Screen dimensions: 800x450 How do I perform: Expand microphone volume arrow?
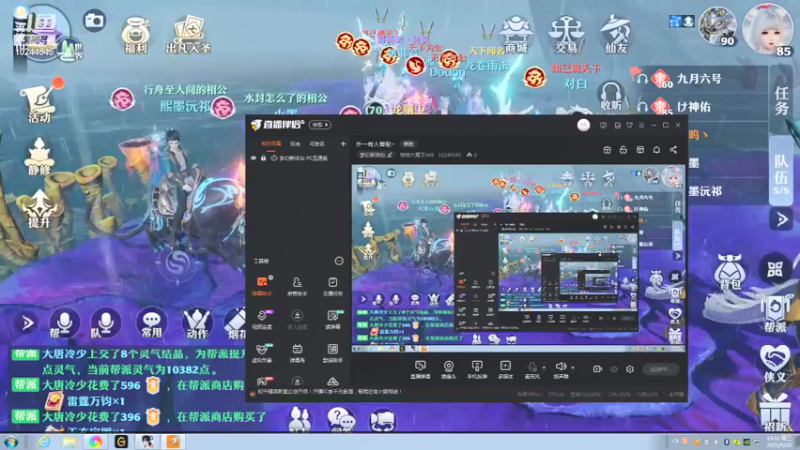tap(544, 367)
